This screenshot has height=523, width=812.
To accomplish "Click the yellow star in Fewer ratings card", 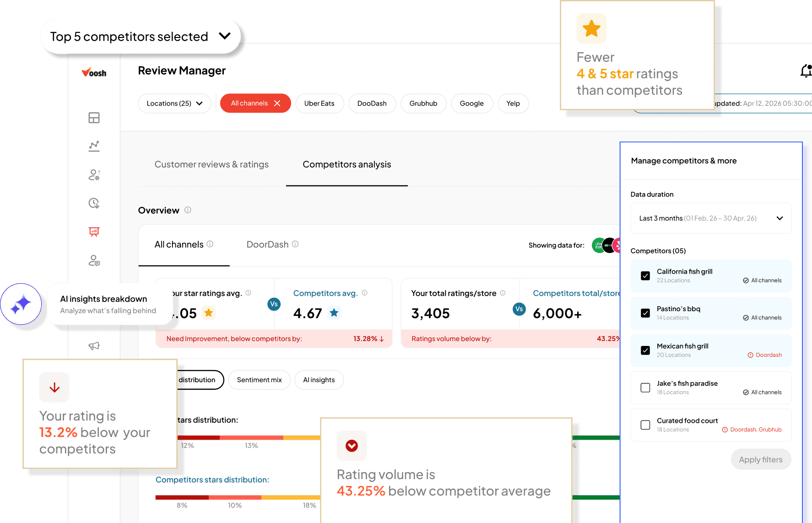I will click(x=591, y=28).
